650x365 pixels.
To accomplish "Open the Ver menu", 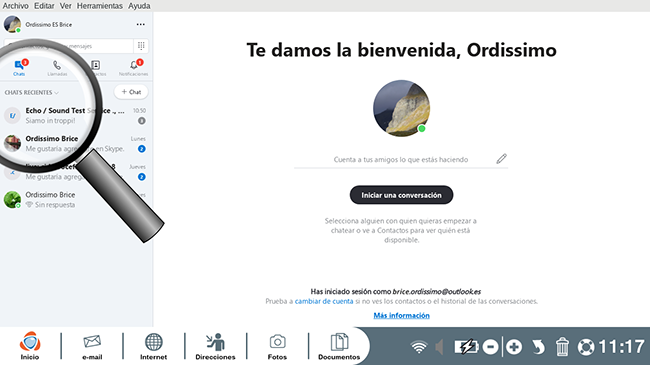I will tap(65, 6).
